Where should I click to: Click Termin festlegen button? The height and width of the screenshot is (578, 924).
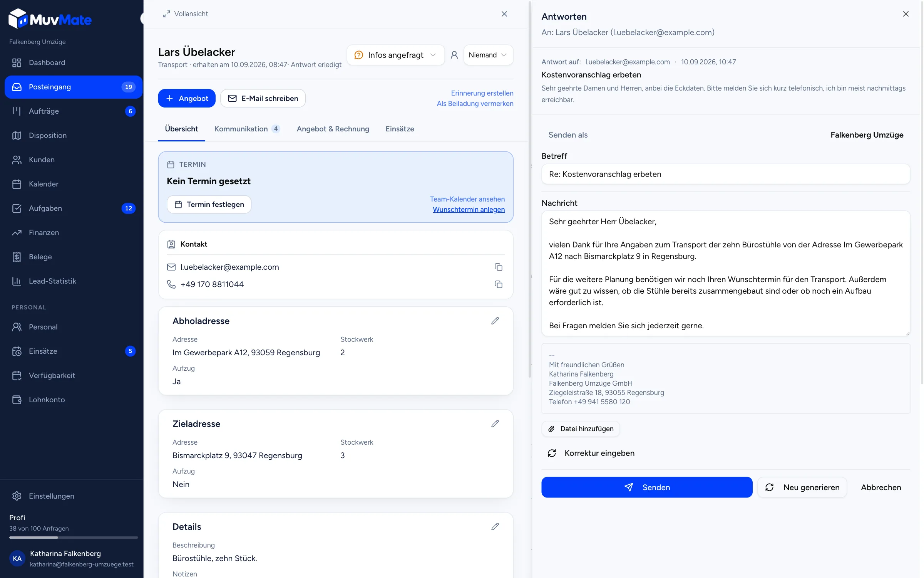coord(209,204)
